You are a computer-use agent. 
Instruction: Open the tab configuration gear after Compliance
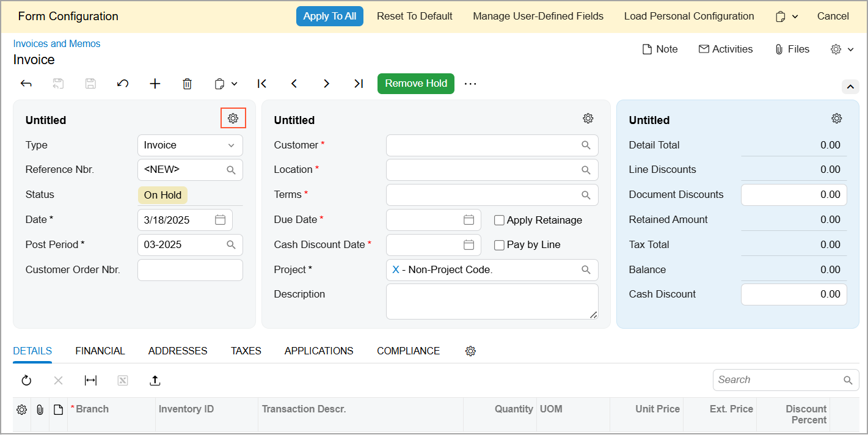(x=470, y=351)
